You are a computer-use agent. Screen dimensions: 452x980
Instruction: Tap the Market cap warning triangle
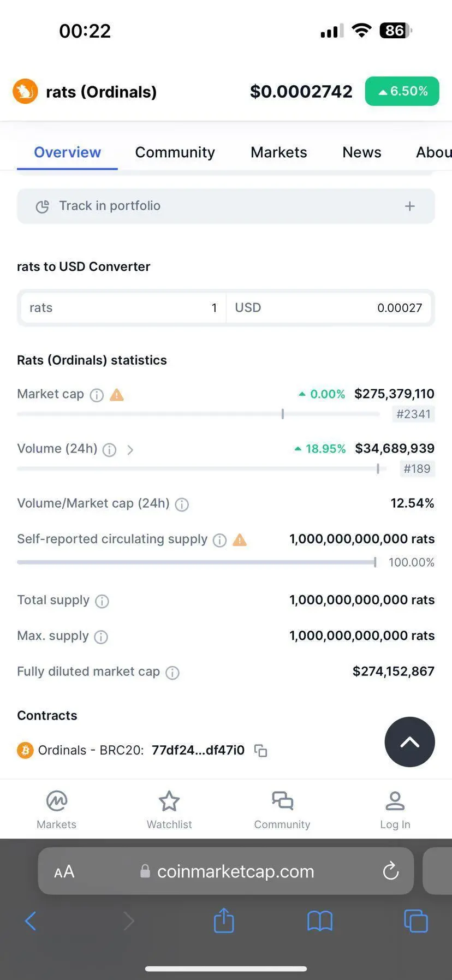pos(117,395)
